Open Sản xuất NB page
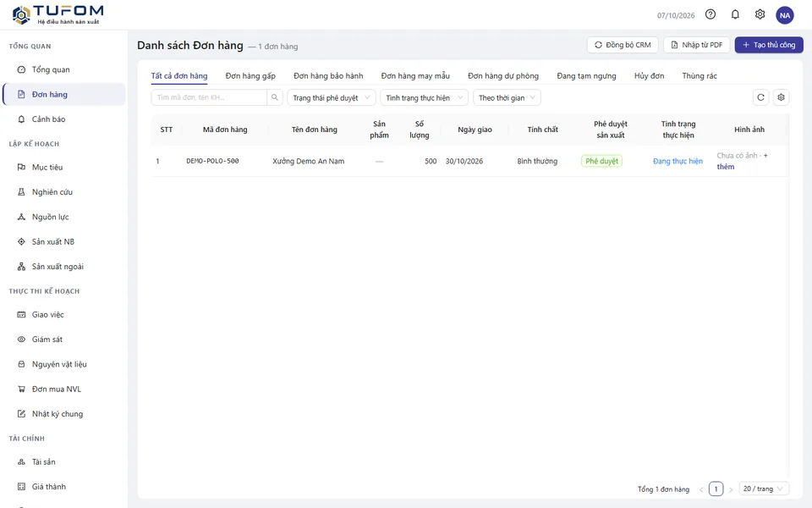This screenshot has width=812, height=508. coord(64,241)
